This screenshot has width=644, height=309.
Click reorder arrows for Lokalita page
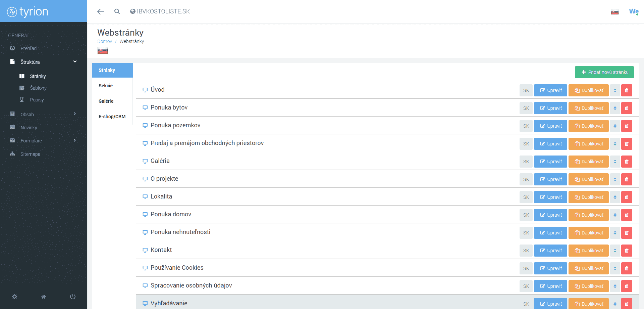pos(615,197)
